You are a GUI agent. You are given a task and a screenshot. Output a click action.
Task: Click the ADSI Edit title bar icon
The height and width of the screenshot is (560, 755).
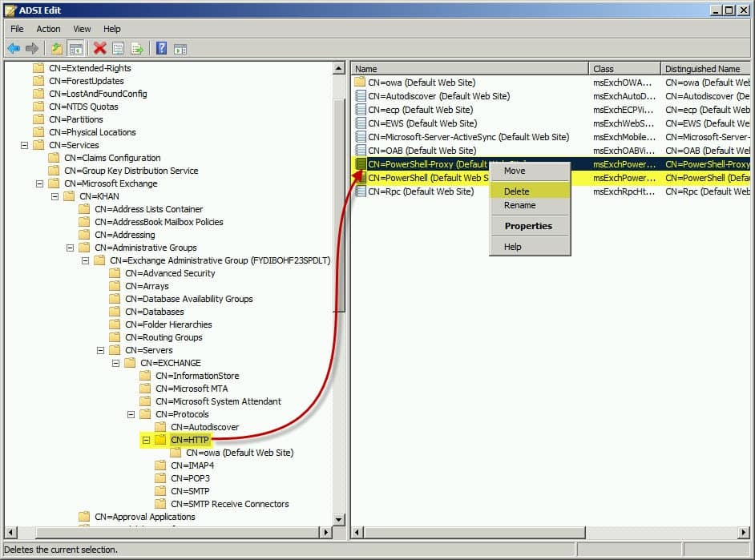(10, 10)
